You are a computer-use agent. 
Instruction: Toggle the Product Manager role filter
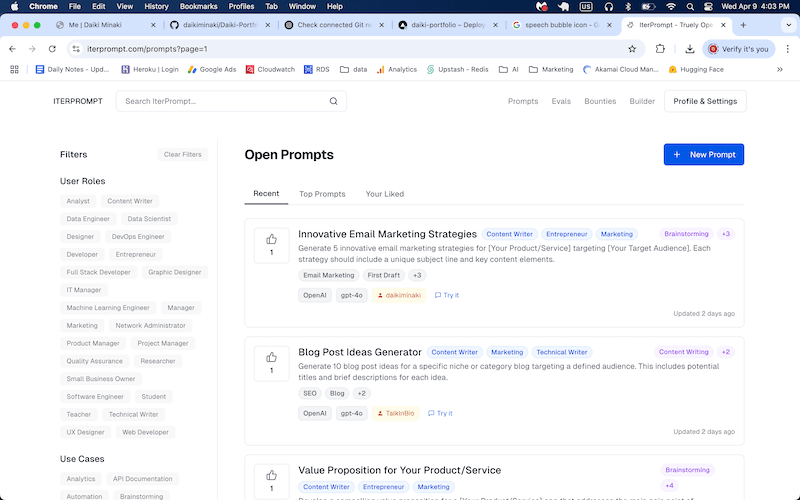click(93, 343)
